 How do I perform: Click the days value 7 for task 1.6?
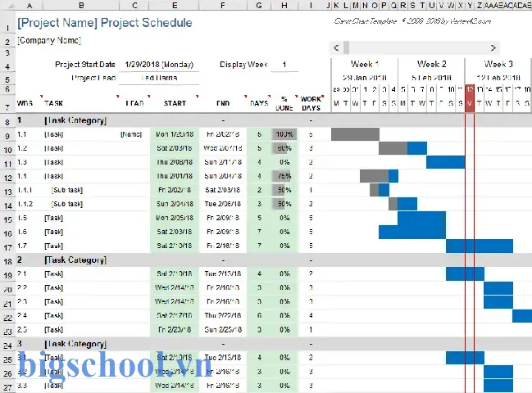[259, 232]
